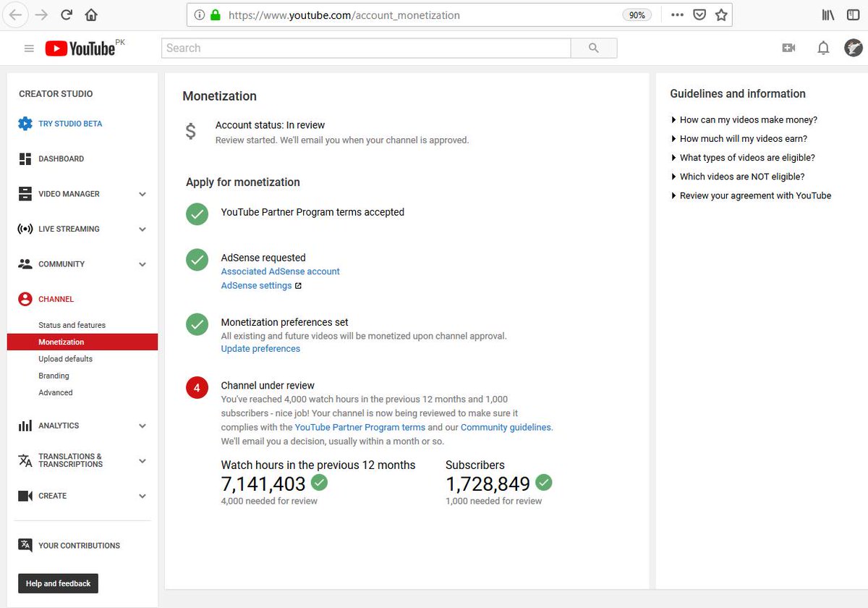Open the create video camera icon

click(x=788, y=48)
